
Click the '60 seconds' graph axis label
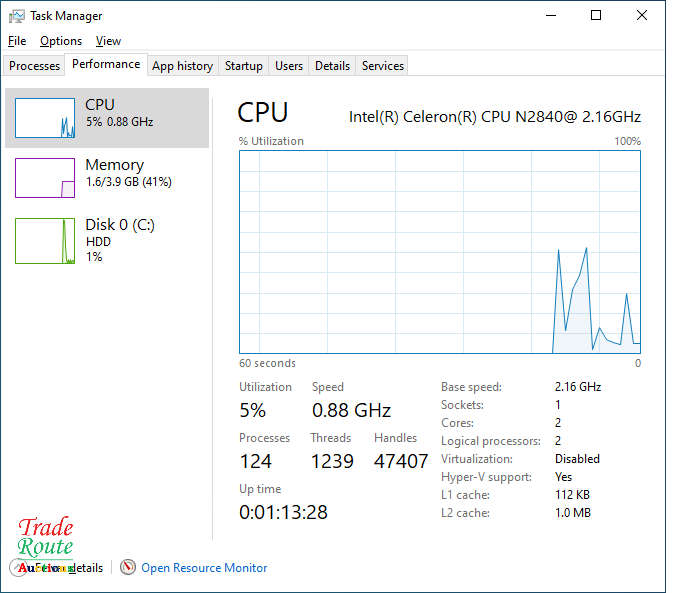[267, 363]
